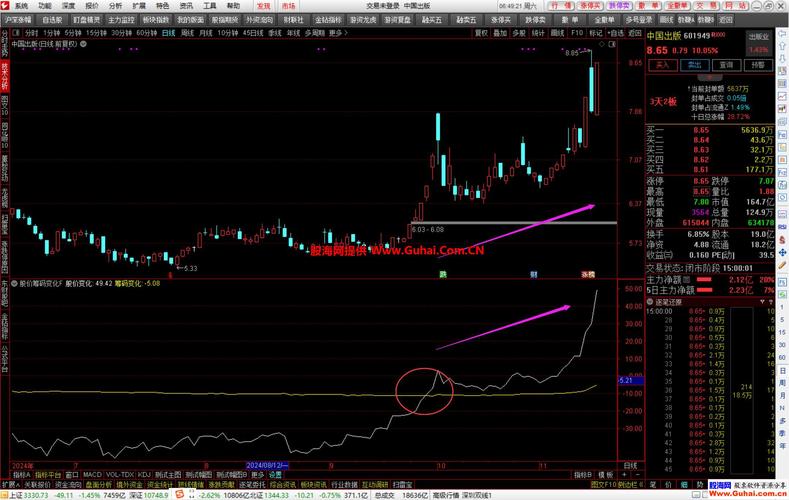Click the Sogou input icon in status bar

(179, 495)
